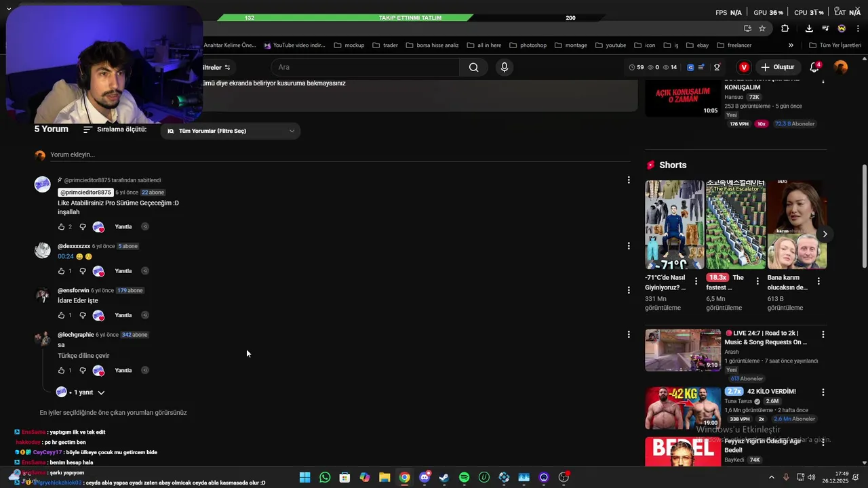
Task: Like the pinned @primcieditor8875 comment
Action: [x=61, y=227]
